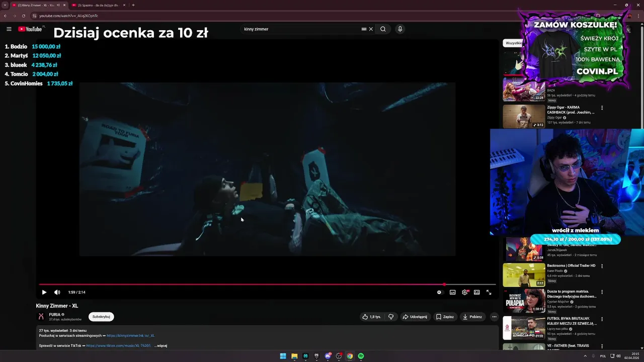Open Spotify from the taskbar
This screenshot has height=362, width=644.
point(361,356)
